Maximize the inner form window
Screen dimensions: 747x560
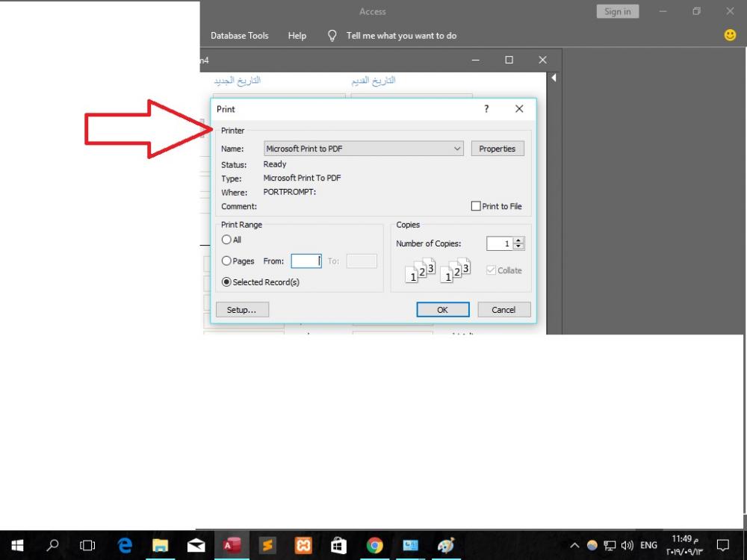(x=509, y=60)
